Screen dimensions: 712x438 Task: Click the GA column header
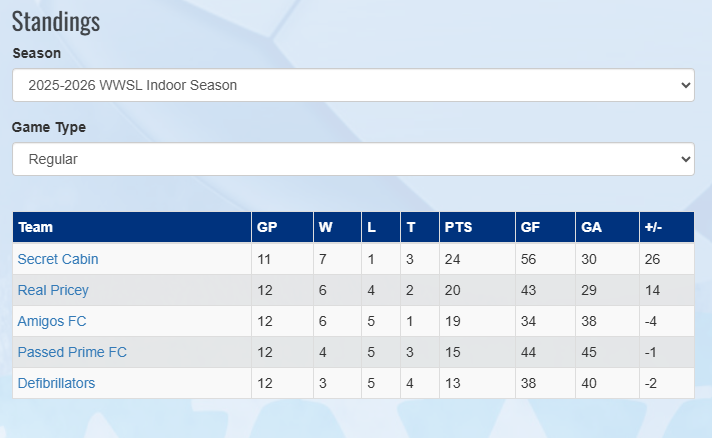(591, 227)
